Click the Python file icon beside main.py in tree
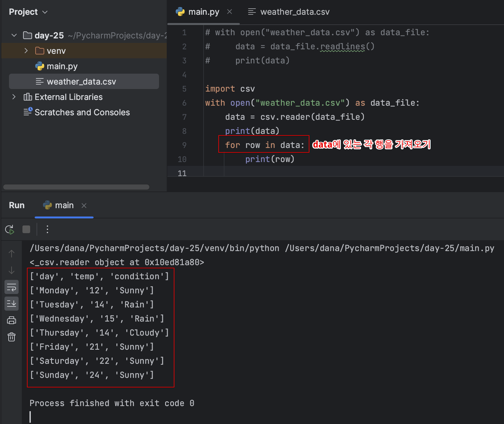Image resolution: width=504 pixels, height=424 pixels. (x=40, y=66)
